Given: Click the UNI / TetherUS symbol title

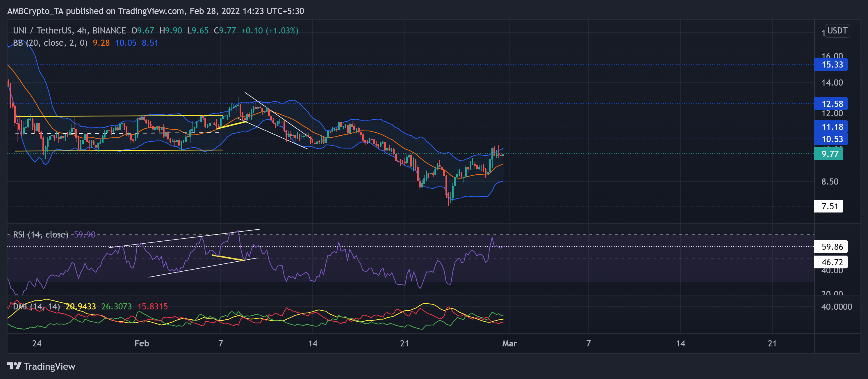Looking at the screenshot, I should tap(42, 31).
